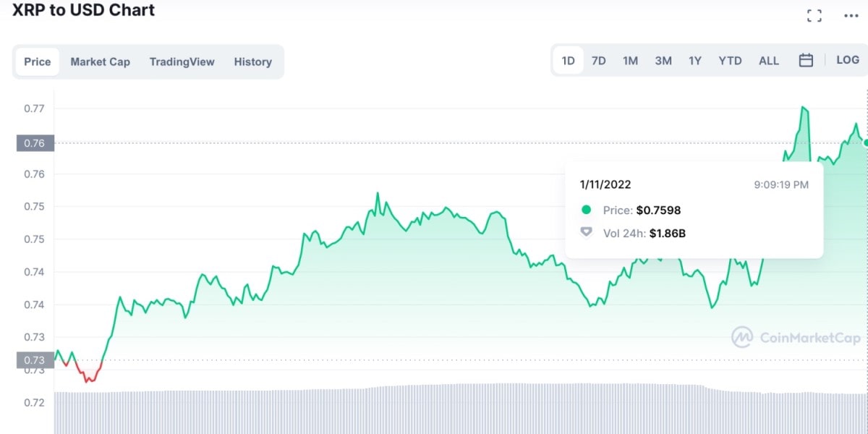Switch to the Price tab
Image resolution: width=868 pixels, height=434 pixels.
[x=38, y=61]
